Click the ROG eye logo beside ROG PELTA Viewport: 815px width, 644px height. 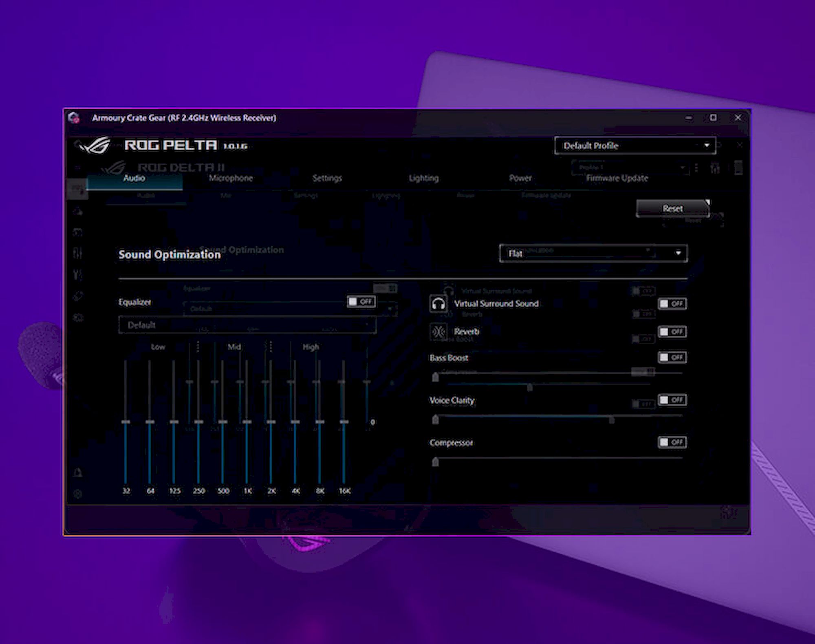[x=94, y=145]
